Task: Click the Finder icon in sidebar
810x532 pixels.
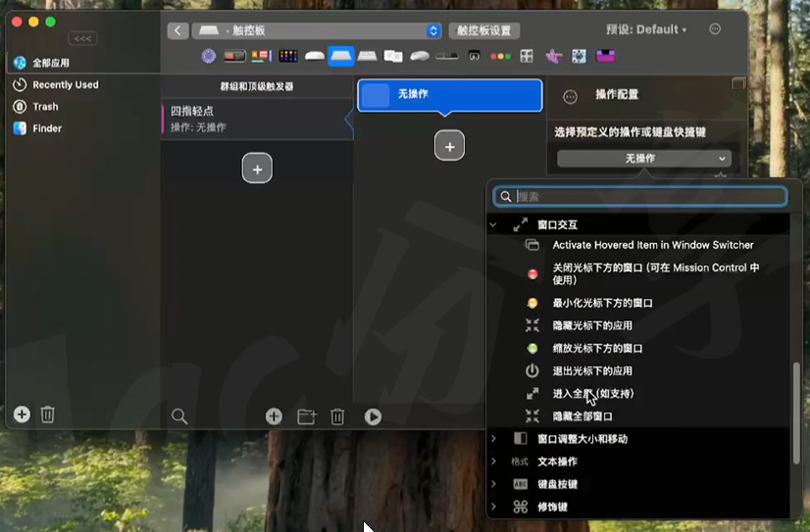Action: 20,128
